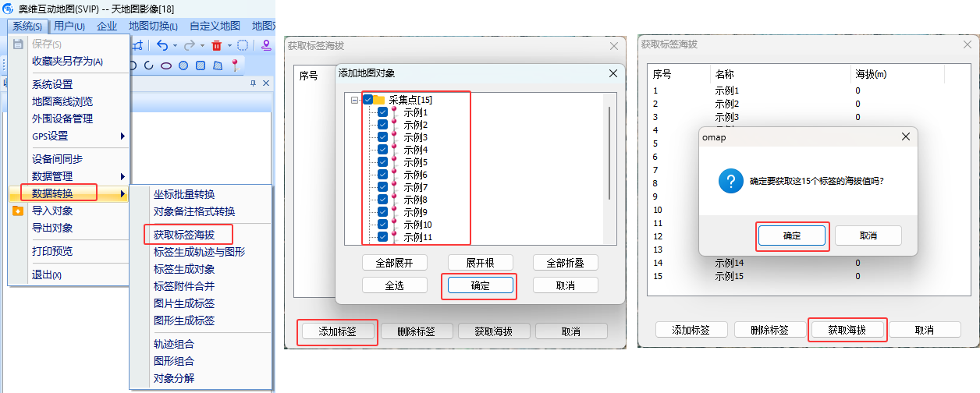Click 添加标签 in the left 获取标签海拔 dialog
The width and height of the screenshot is (980, 393).
337,331
